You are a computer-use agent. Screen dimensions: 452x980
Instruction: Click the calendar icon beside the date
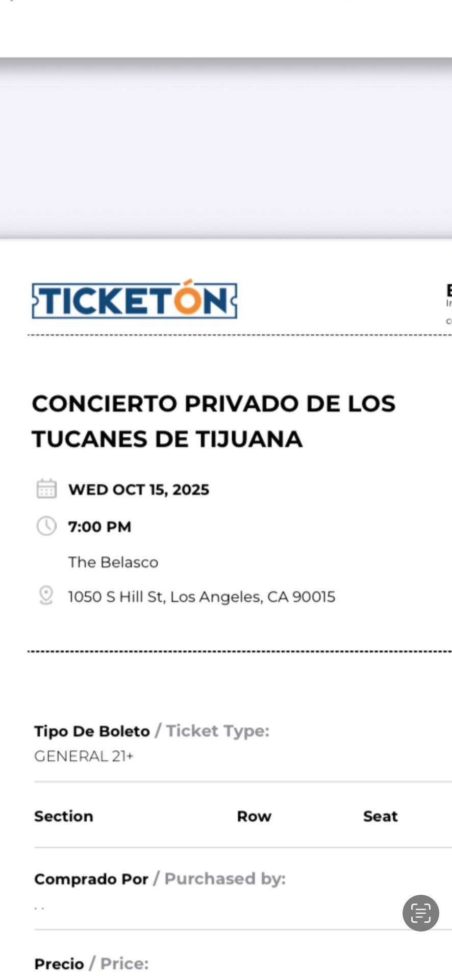[46, 488]
